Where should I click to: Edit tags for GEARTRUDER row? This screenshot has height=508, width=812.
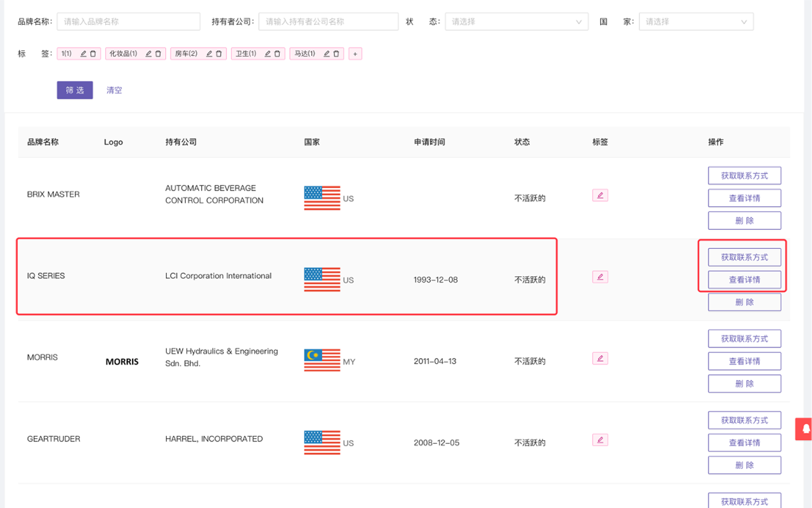[x=600, y=439]
